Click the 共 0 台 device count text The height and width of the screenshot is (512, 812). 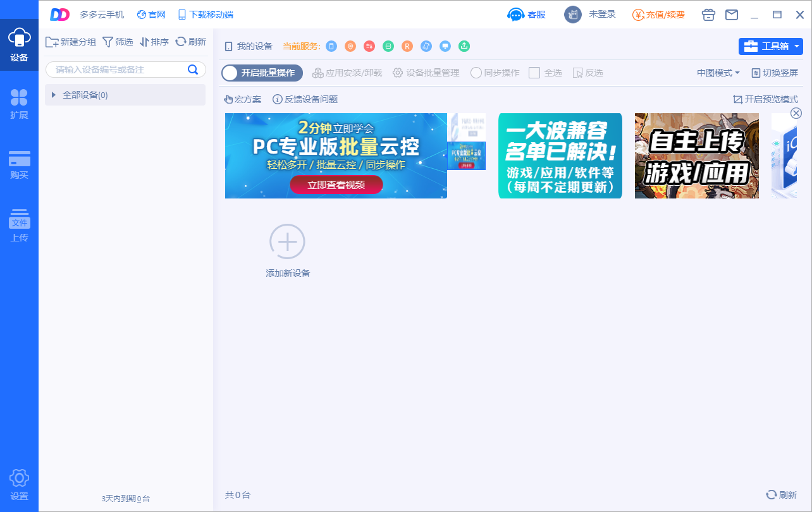pyautogui.click(x=238, y=495)
